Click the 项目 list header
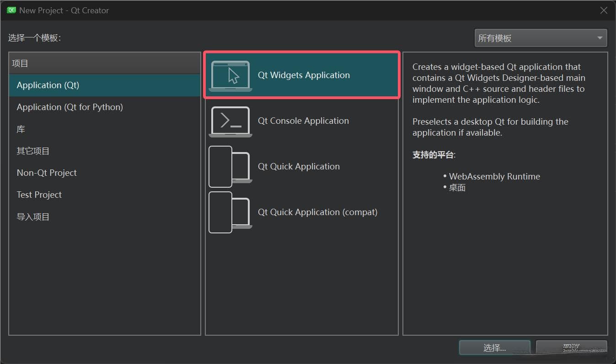Image resolution: width=616 pixels, height=364 pixels. [105, 63]
